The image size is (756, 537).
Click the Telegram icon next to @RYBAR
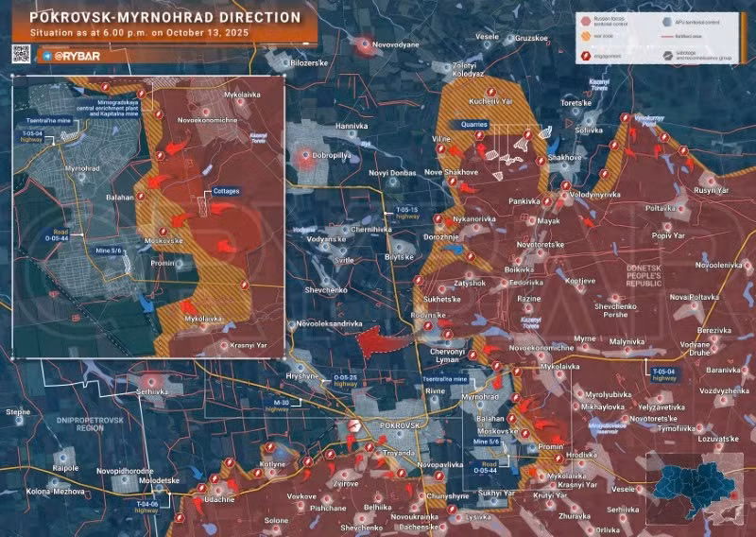(46, 56)
